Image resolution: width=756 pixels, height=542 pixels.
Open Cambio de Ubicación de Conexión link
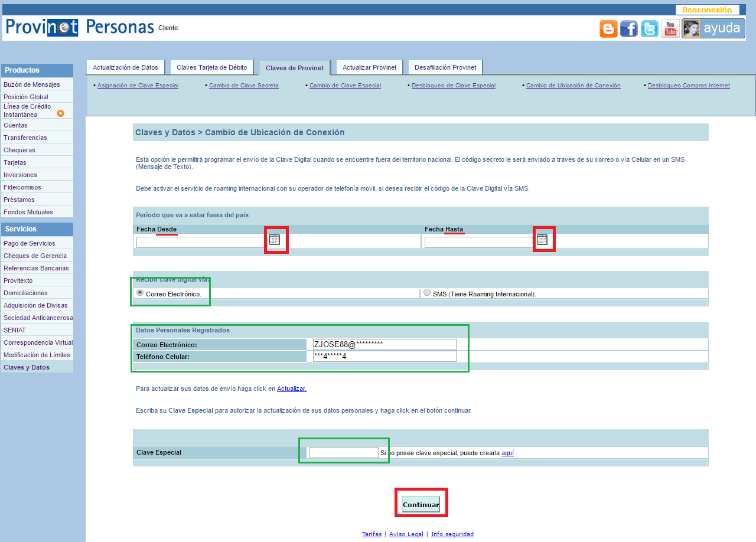(573, 86)
